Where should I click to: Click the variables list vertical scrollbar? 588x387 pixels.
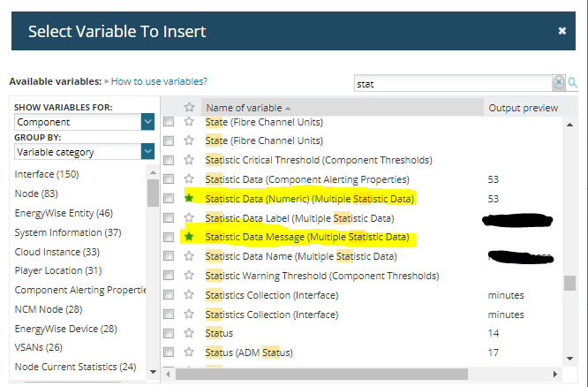pos(569,283)
